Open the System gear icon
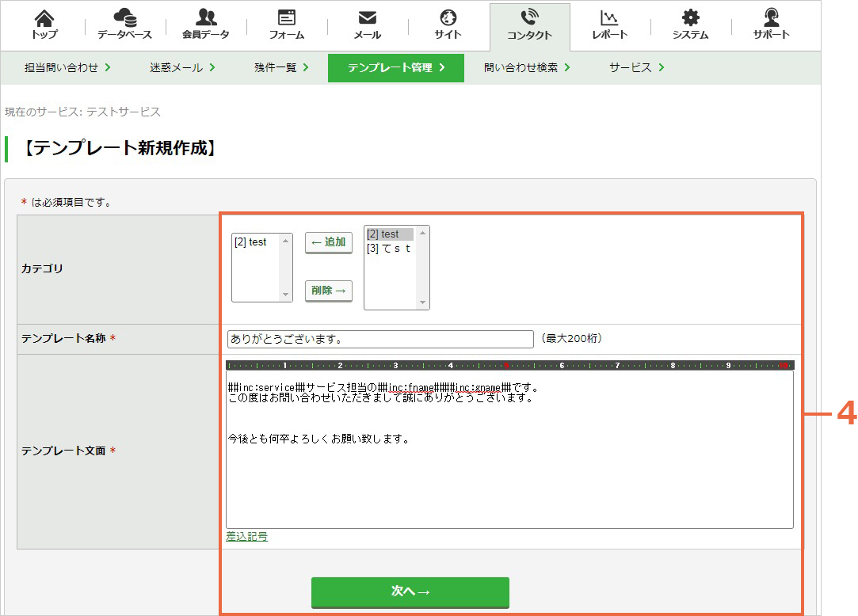The height and width of the screenshot is (616, 858). [x=690, y=17]
